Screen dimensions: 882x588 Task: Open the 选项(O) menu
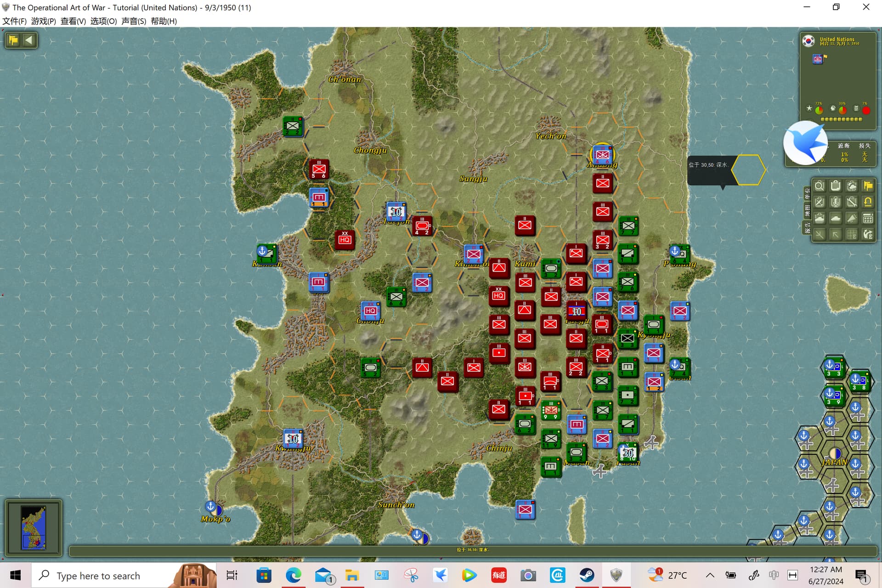point(103,21)
